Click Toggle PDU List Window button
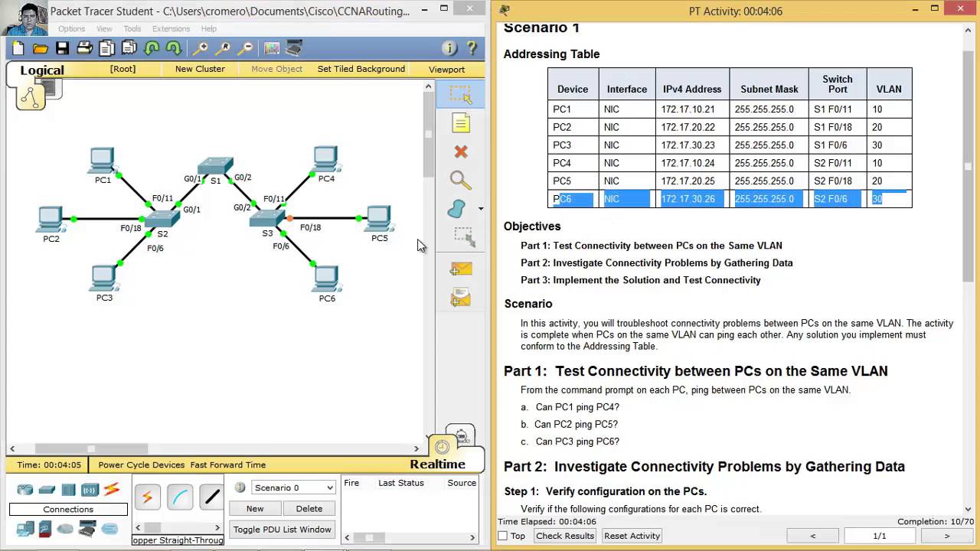Viewport: 980px width, 551px height. click(x=283, y=530)
